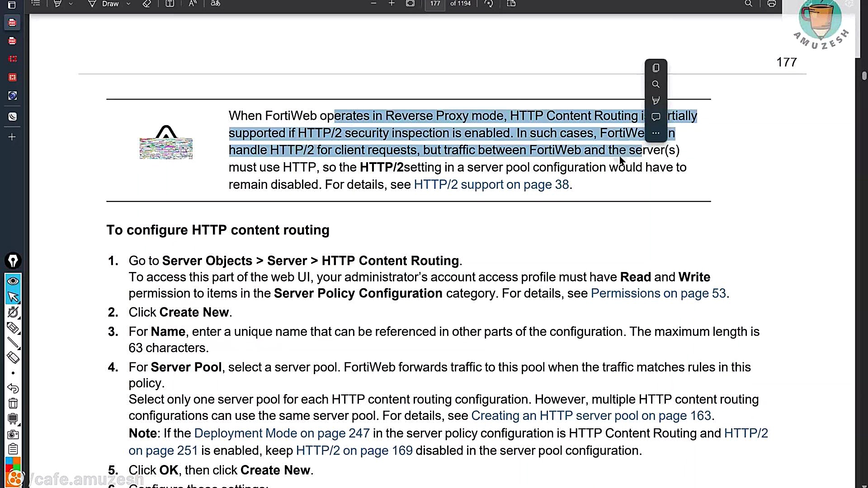This screenshot has width=868, height=488.
Task: Add comment to selected text from popup
Action: (656, 117)
